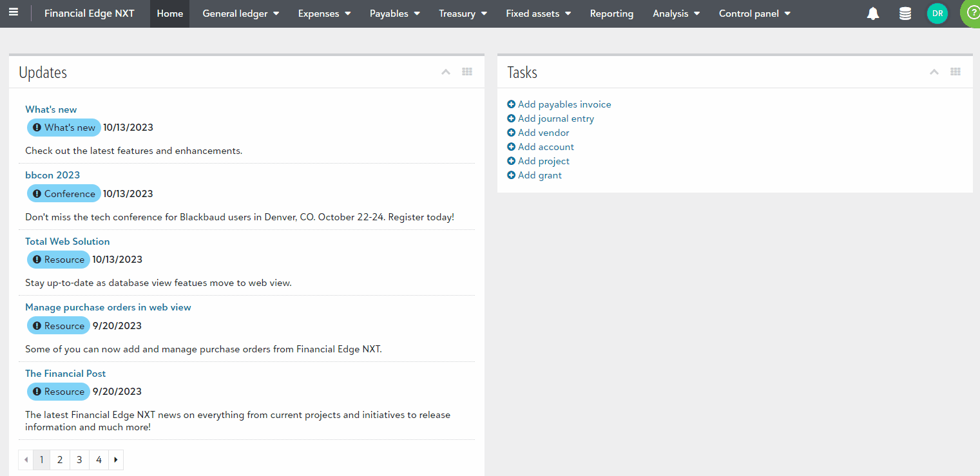Click plus icon beside Add payables invoice
This screenshot has width=980, height=476.
511,104
